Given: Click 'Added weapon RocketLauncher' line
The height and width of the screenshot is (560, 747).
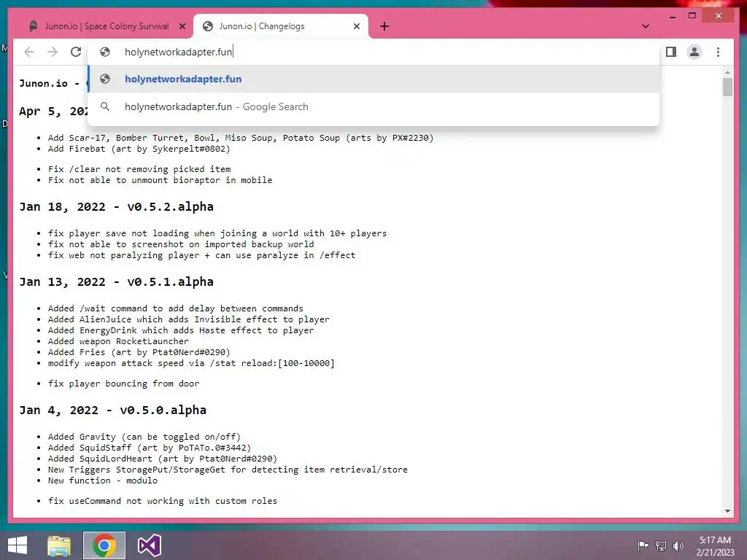Looking at the screenshot, I should click(118, 341).
